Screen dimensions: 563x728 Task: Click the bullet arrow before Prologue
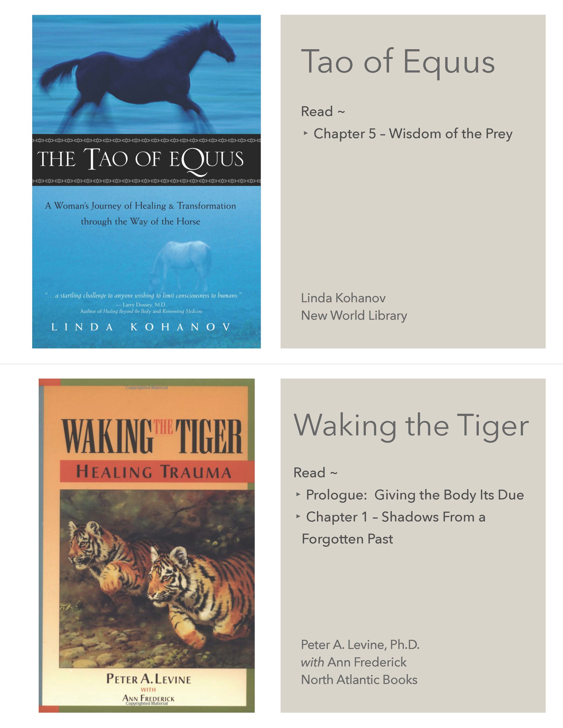(298, 494)
